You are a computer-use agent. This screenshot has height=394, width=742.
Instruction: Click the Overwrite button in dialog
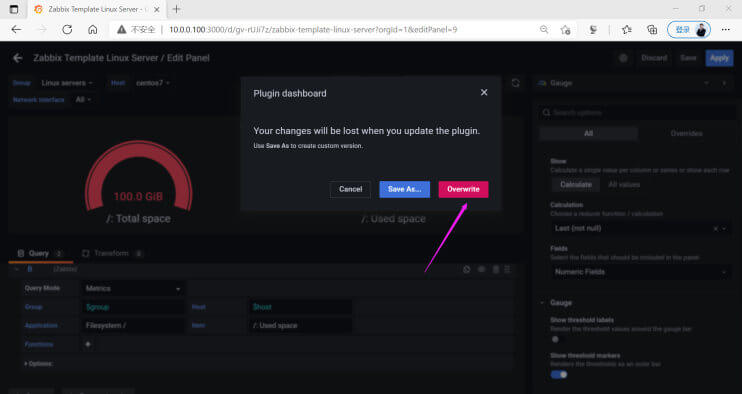coord(463,189)
